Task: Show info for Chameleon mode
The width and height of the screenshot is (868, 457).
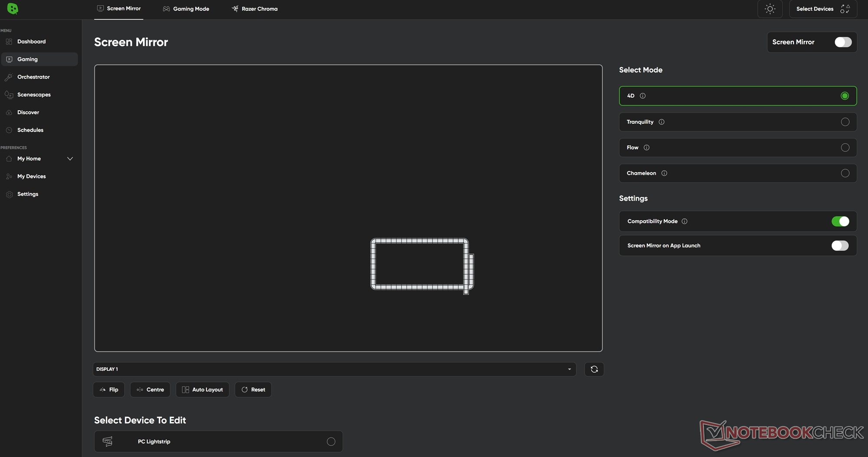Action: (x=664, y=173)
